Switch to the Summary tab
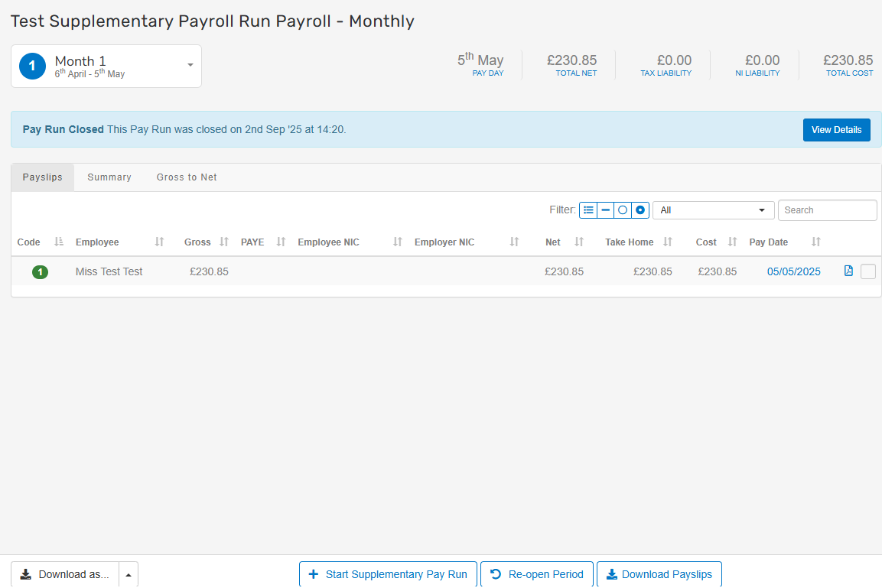 point(109,177)
